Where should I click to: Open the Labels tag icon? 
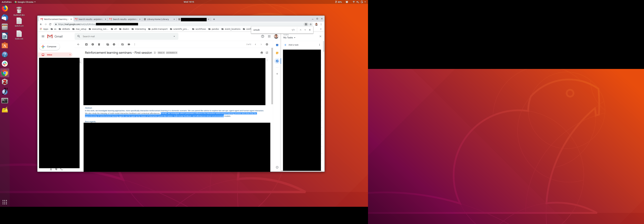[129, 45]
